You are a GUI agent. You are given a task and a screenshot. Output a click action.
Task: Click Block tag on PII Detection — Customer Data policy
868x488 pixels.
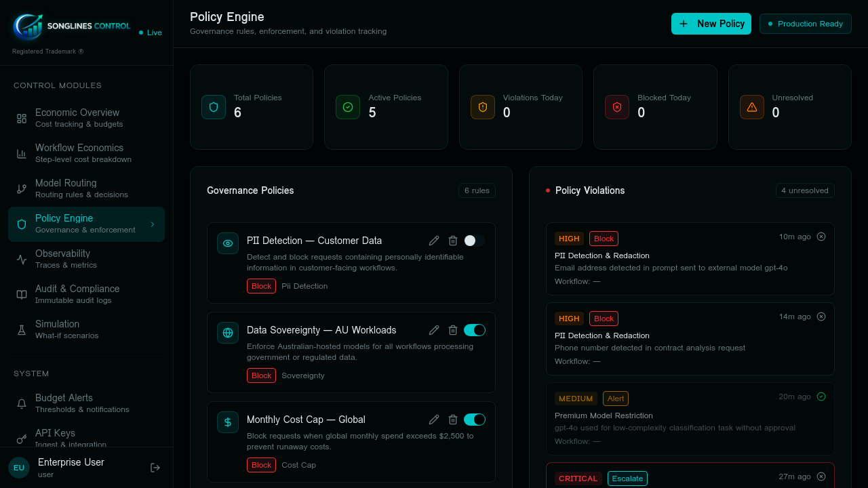point(261,286)
